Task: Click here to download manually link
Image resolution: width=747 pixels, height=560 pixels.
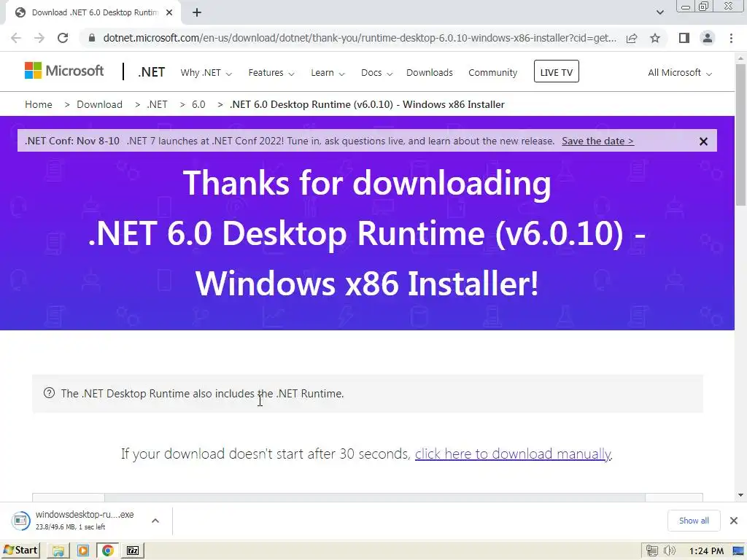Action: 513,454
